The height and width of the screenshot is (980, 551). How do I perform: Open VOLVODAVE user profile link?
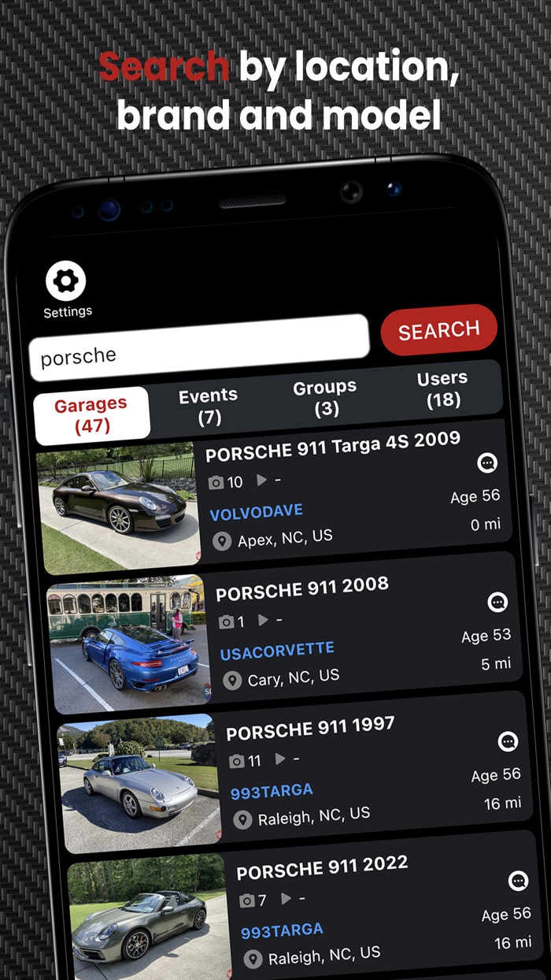point(256,512)
